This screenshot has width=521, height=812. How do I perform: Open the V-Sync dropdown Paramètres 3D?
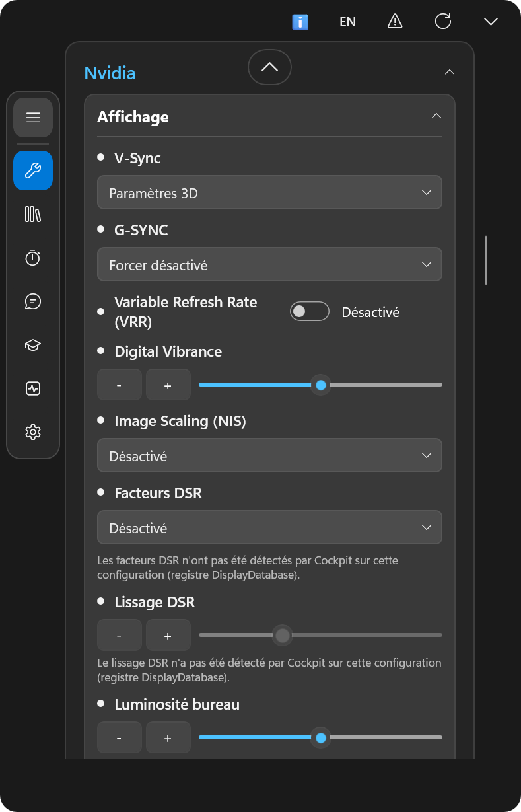[269, 192]
